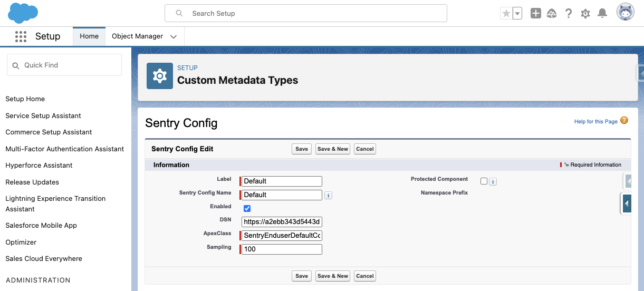This screenshot has width=644, height=291.
Task: Open Hyperforce Assistant
Action: (x=39, y=166)
